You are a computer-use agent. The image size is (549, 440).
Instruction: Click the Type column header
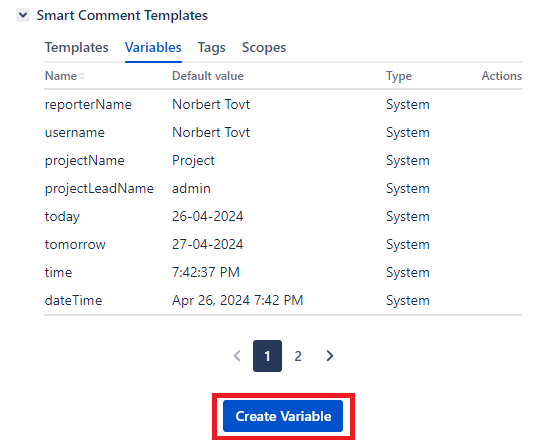pyautogui.click(x=399, y=76)
